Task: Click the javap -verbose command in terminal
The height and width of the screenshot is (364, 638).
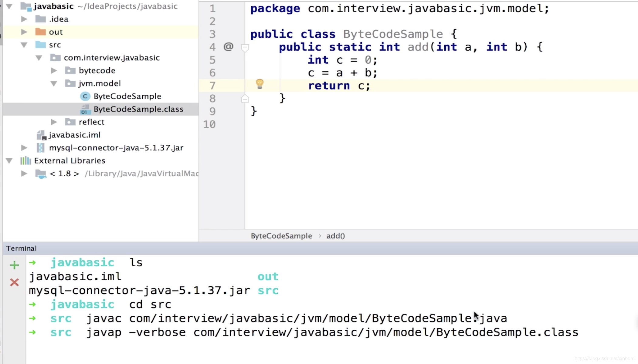Action: (x=332, y=332)
